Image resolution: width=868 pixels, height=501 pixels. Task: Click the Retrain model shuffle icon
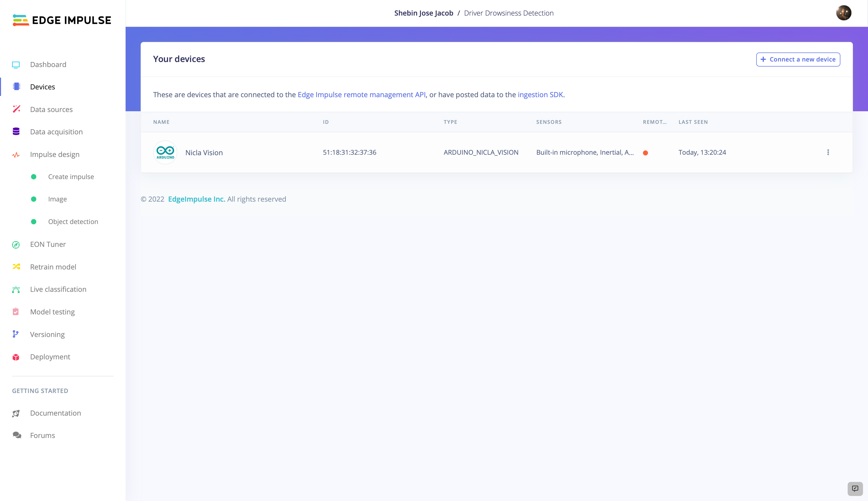[16, 267]
